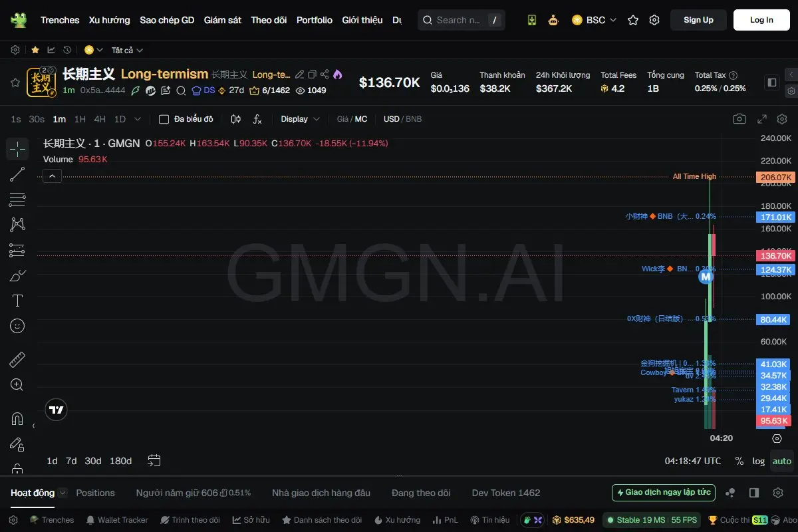Click the Sign Up button
This screenshot has height=532, width=798.
coord(698,20)
